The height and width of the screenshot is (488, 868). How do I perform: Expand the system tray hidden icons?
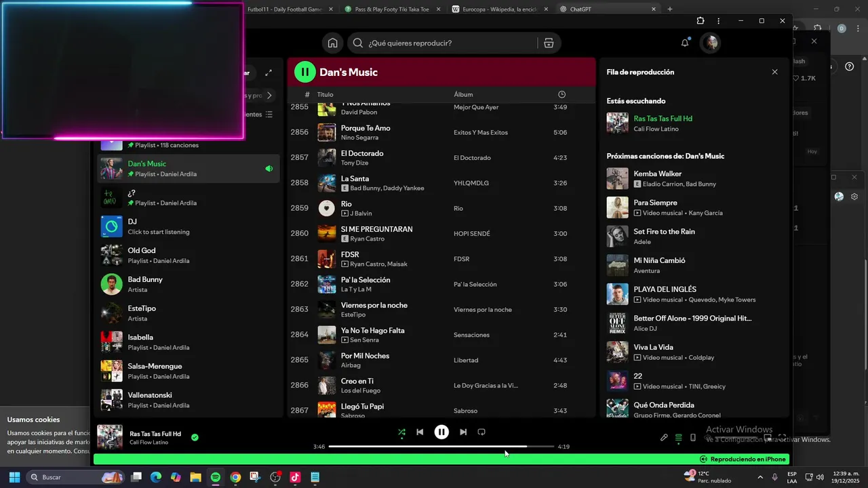(x=760, y=477)
